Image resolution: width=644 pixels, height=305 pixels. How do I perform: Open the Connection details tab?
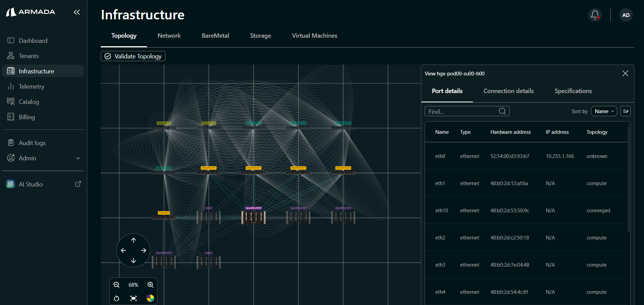pos(509,91)
